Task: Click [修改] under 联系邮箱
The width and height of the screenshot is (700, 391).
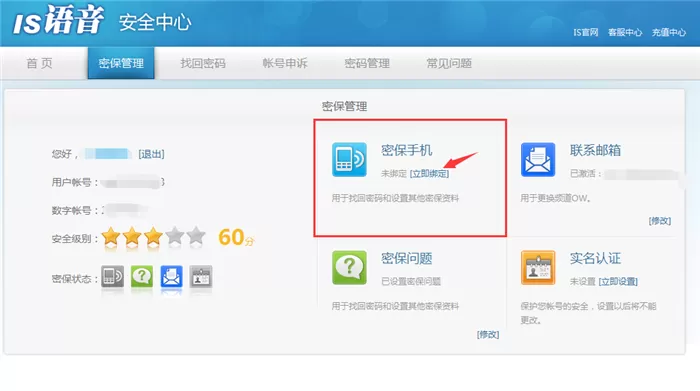Action: [660, 220]
